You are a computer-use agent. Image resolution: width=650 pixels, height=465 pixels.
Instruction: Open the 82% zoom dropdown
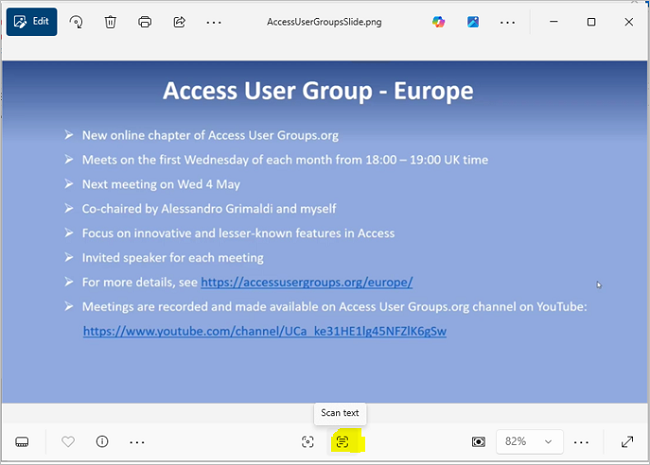point(529,442)
